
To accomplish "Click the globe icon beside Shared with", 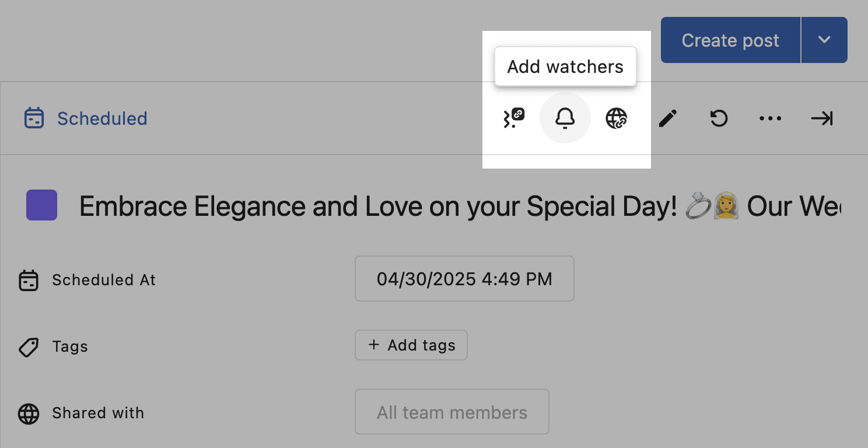I will (x=28, y=414).
